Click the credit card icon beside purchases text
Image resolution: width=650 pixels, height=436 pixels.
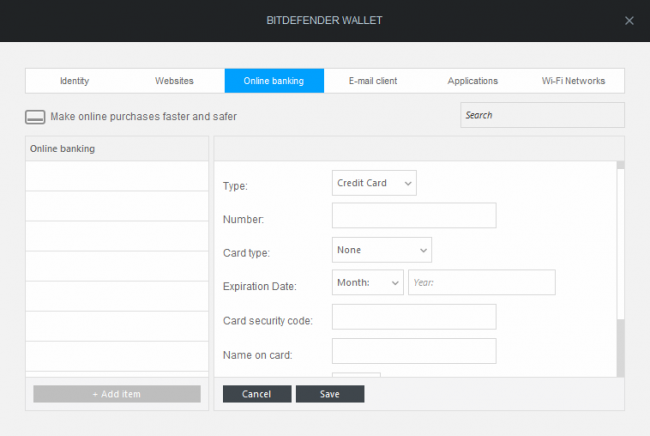coord(35,117)
